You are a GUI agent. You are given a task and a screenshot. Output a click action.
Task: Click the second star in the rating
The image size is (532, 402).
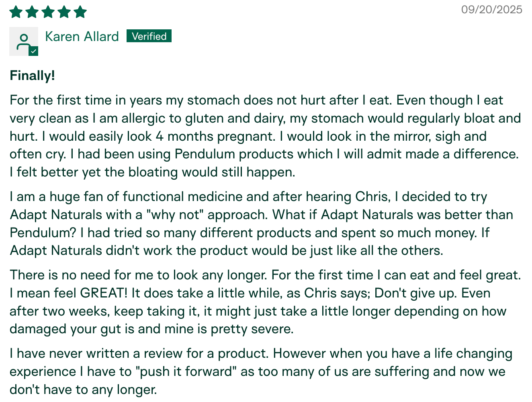coord(32,12)
